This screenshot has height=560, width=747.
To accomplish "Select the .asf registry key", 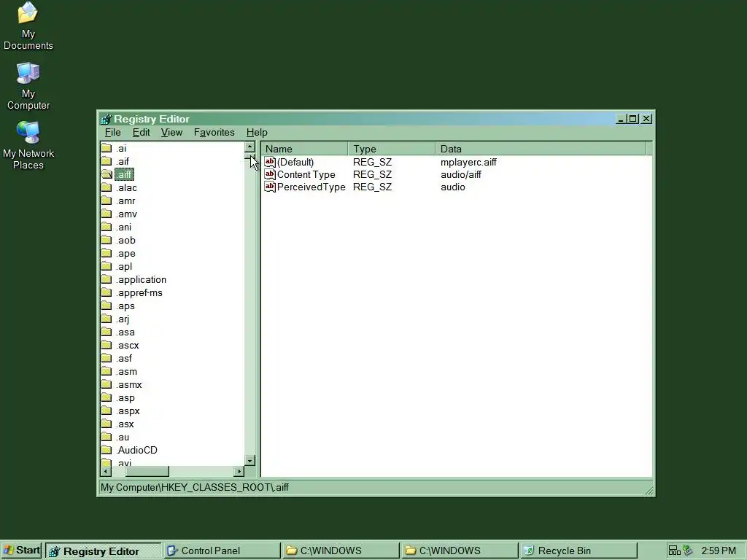I will click(x=124, y=358).
